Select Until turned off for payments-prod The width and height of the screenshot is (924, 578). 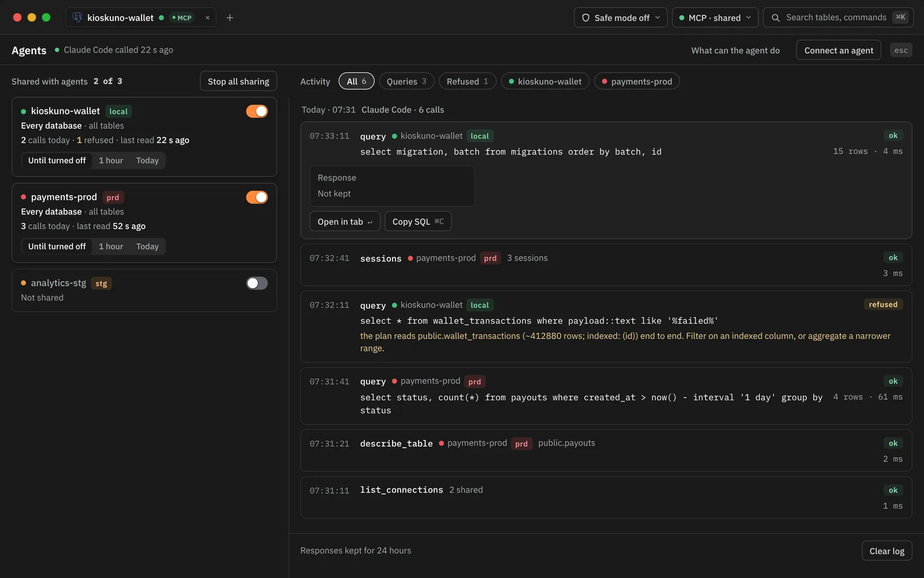[57, 247]
